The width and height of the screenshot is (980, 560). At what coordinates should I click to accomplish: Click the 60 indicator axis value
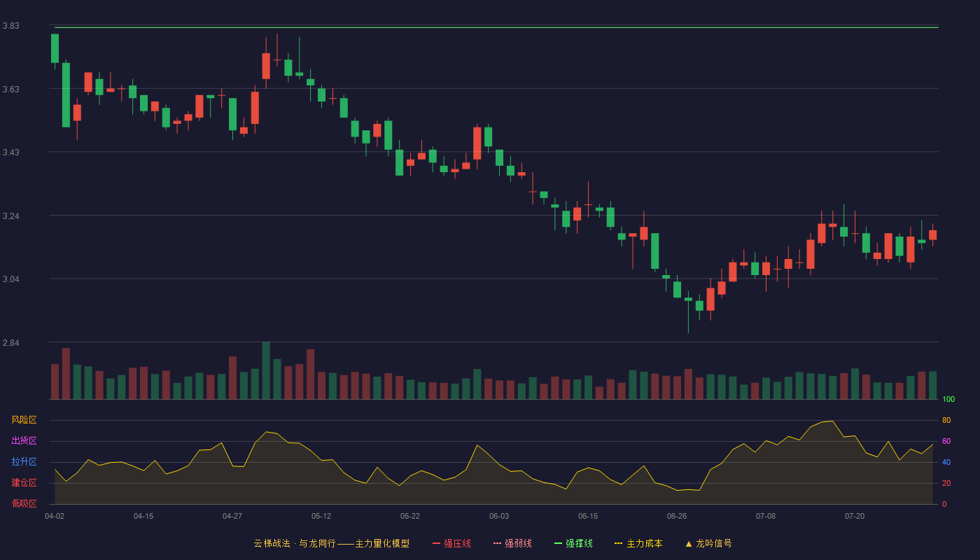pos(946,442)
